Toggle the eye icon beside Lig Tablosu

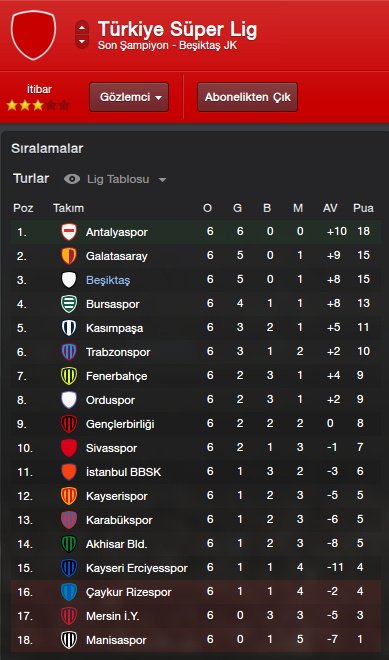pyautogui.click(x=72, y=179)
